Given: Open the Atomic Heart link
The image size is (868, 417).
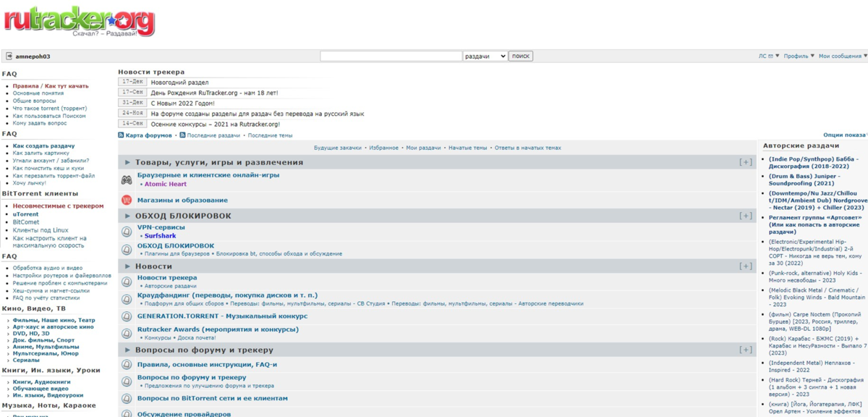Looking at the screenshot, I should 165,184.
